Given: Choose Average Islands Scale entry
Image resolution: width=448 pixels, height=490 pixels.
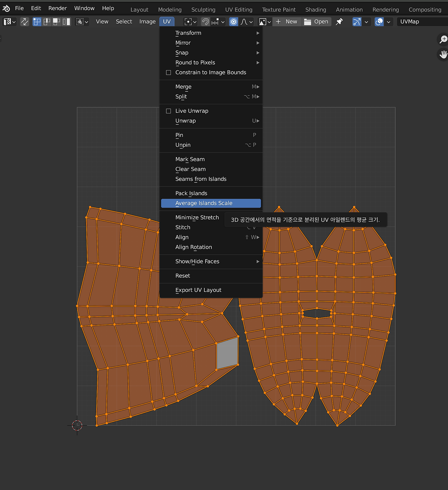Looking at the screenshot, I should click(x=211, y=203).
